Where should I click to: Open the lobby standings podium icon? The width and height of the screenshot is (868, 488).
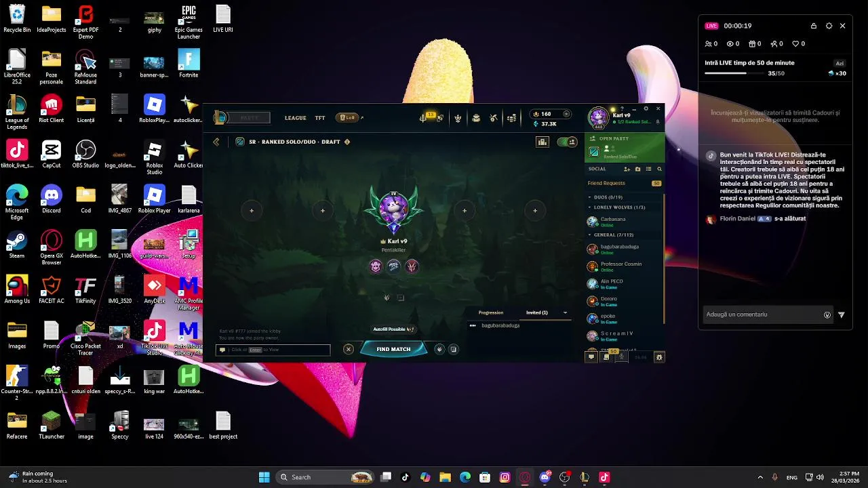pyautogui.click(x=542, y=142)
